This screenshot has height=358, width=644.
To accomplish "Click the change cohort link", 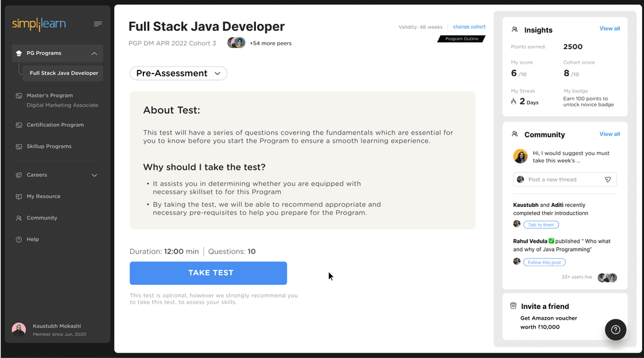I will tap(469, 26).
